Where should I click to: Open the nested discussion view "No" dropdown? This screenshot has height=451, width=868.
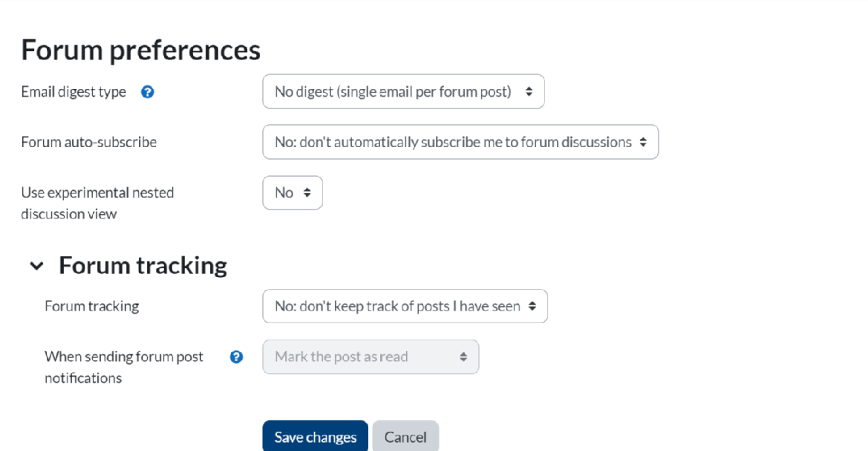(293, 192)
